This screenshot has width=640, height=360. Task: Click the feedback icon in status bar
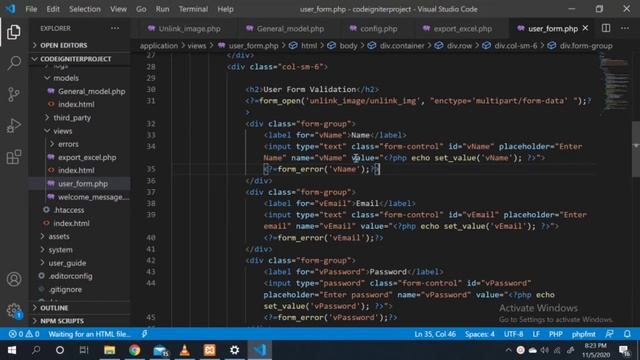point(609,334)
